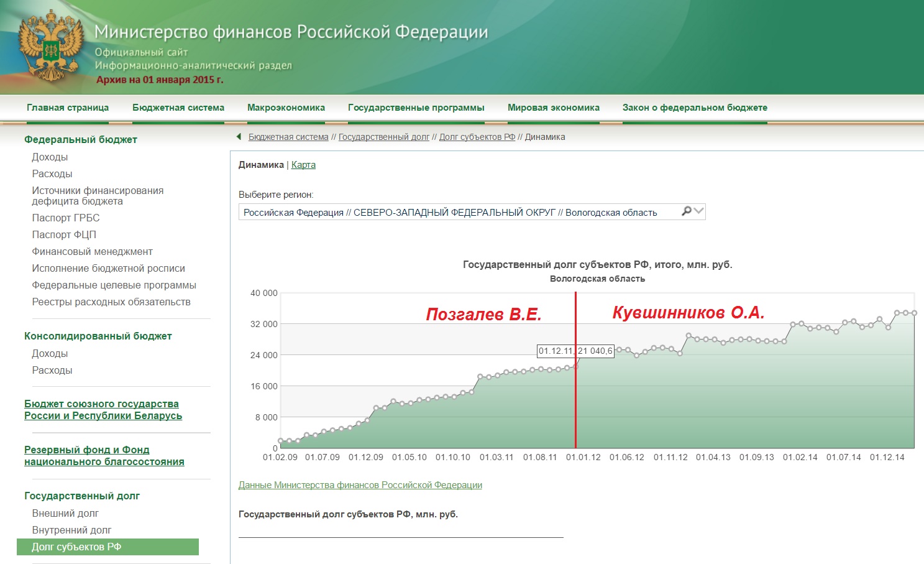Open the Главная страница menu item
The width and height of the screenshot is (924, 564).
tap(68, 108)
